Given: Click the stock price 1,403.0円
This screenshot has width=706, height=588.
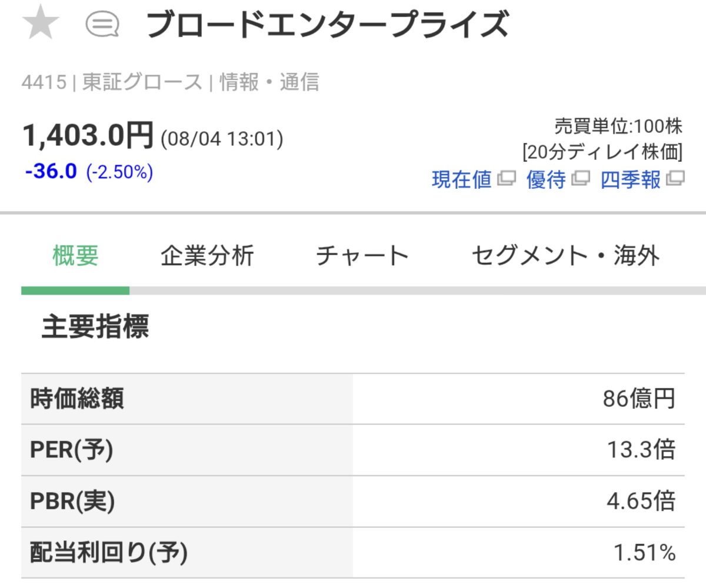Looking at the screenshot, I should [88, 136].
